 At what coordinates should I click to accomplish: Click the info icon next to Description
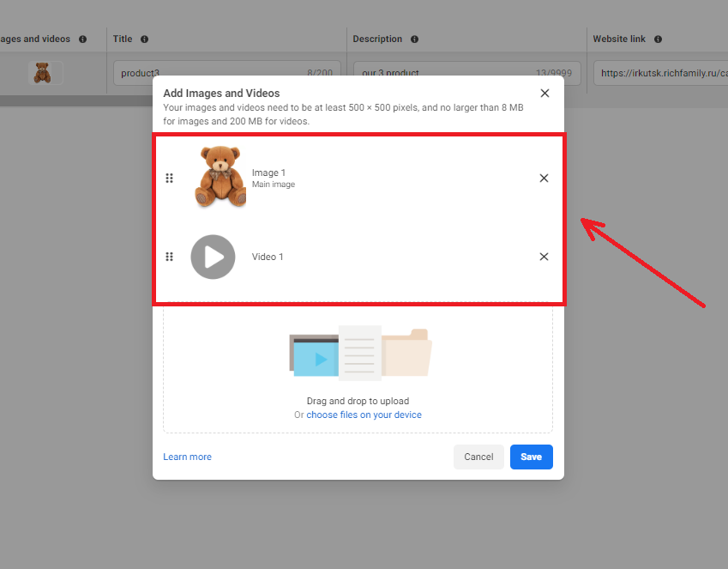415,39
